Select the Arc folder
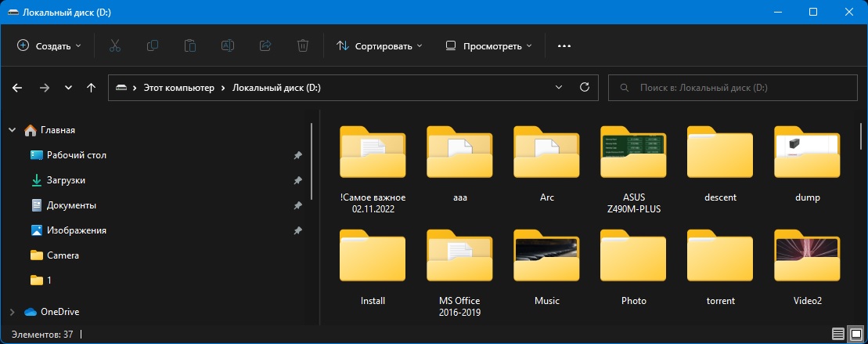 tap(546, 164)
